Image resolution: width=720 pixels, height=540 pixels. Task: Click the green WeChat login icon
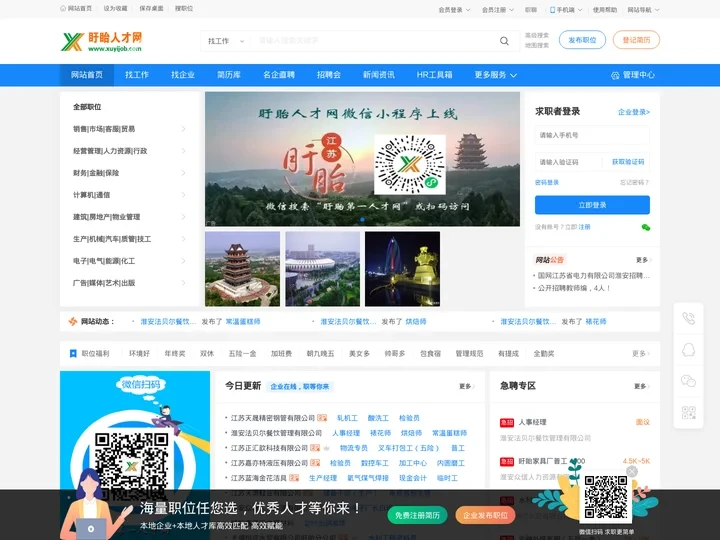646,227
